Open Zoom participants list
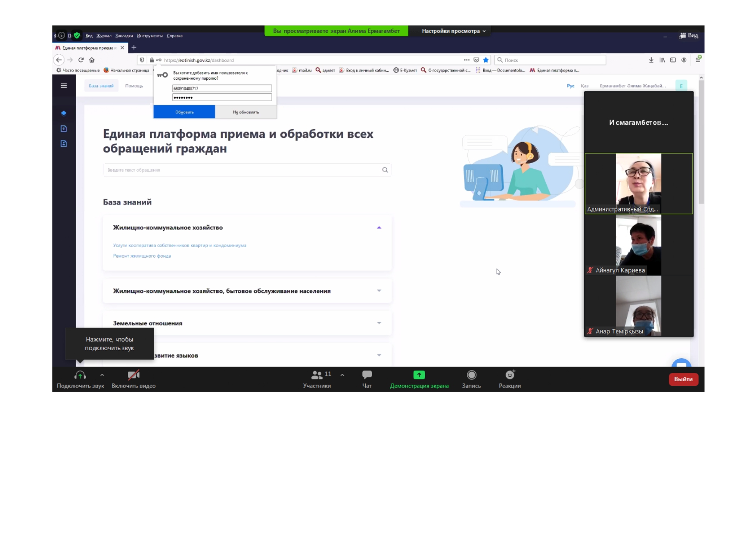Viewport: 756px width, 534px height. (x=317, y=379)
